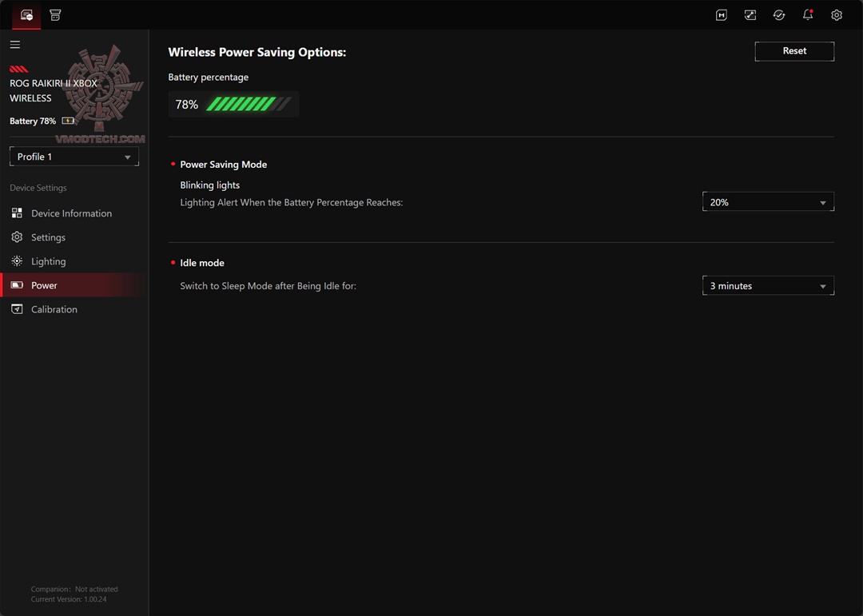863x616 pixels.
Task: Click 'Current Version: 1.00.24' text
Action: [x=69, y=599]
